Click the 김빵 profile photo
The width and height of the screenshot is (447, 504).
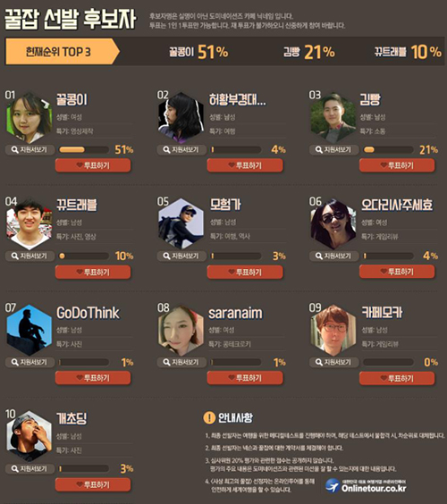point(333,118)
